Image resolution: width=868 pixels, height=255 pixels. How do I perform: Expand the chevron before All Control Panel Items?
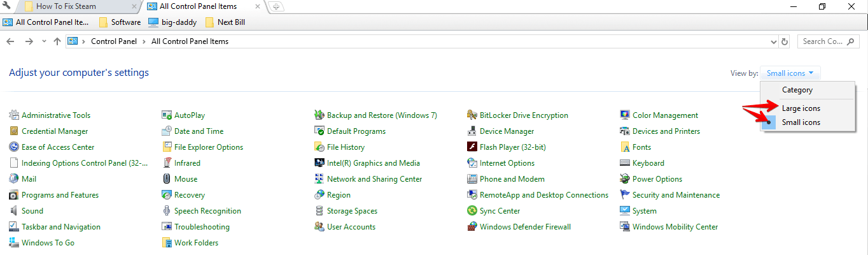pyautogui.click(x=145, y=41)
